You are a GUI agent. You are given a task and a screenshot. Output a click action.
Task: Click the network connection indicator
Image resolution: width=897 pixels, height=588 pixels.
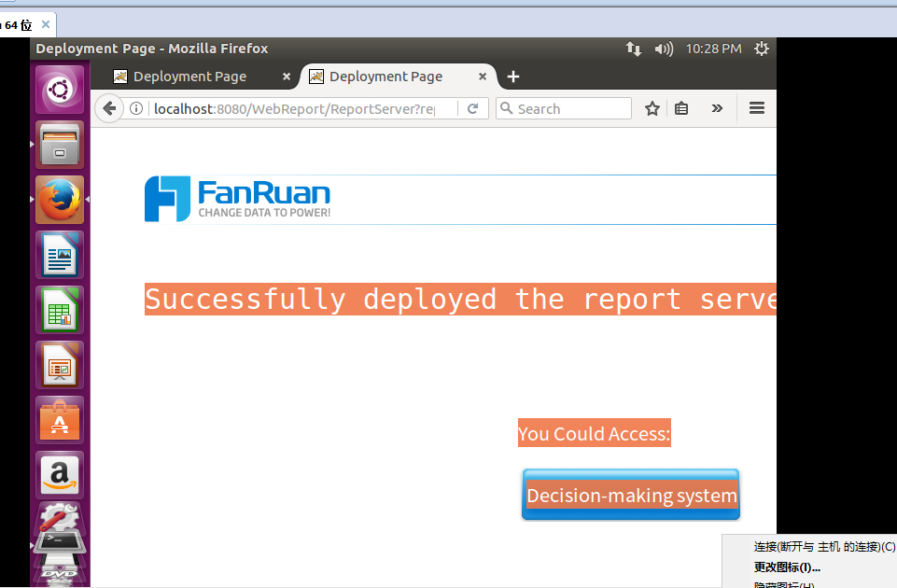(633, 49)
